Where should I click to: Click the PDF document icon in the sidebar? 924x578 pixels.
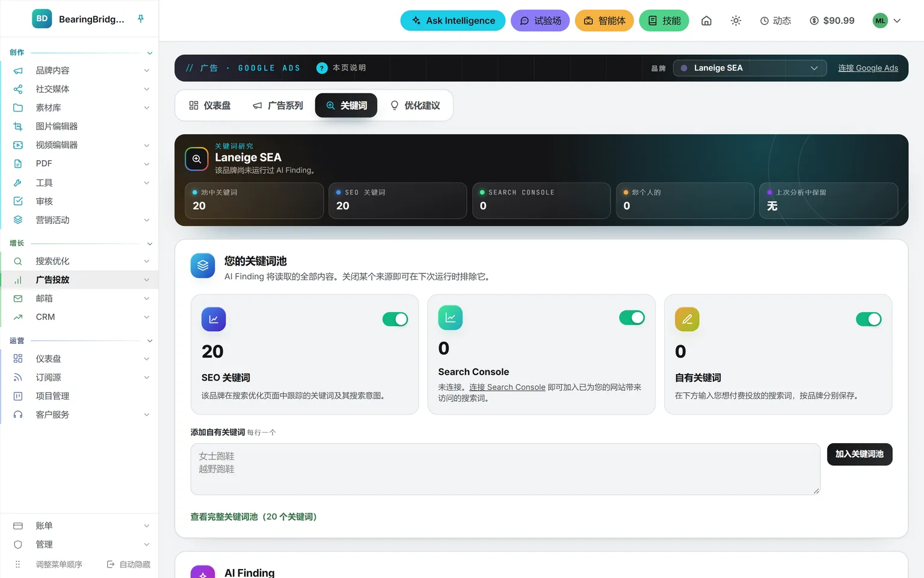(18, 164)
